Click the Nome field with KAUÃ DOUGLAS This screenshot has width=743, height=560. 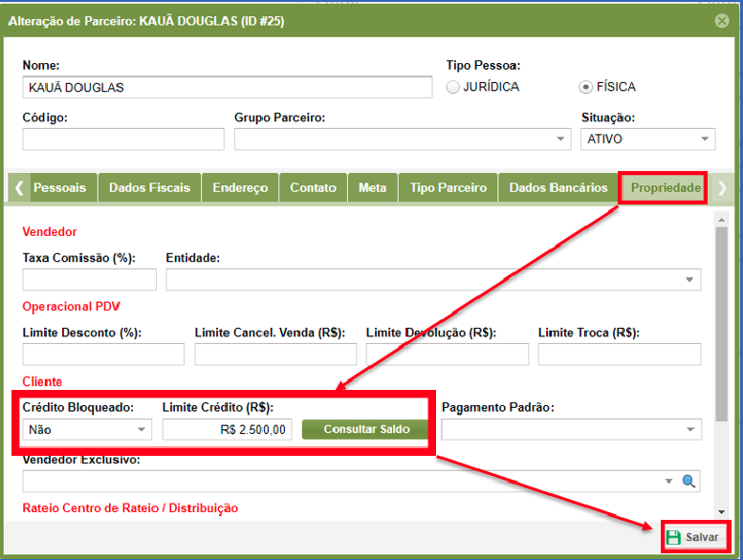(228, 88)
